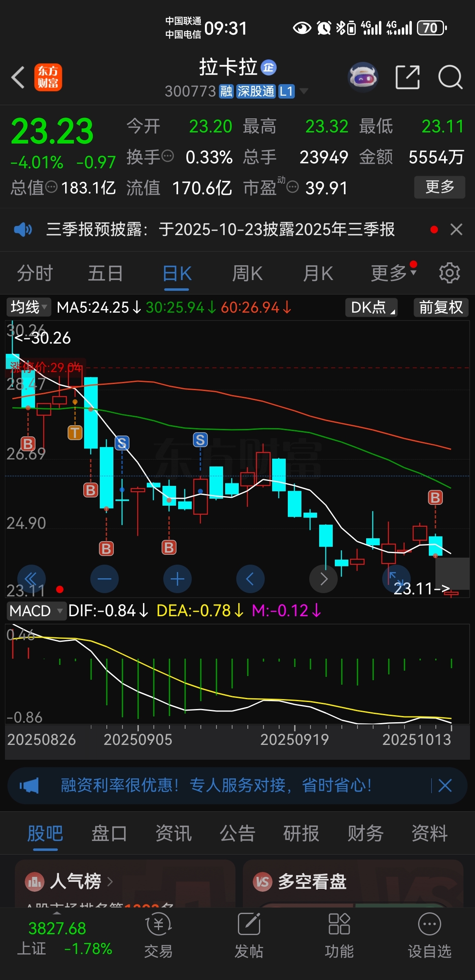This screenshot has height=980, width=475.
Task: Switch to 分时 chart tab
Action: (35, 273)
